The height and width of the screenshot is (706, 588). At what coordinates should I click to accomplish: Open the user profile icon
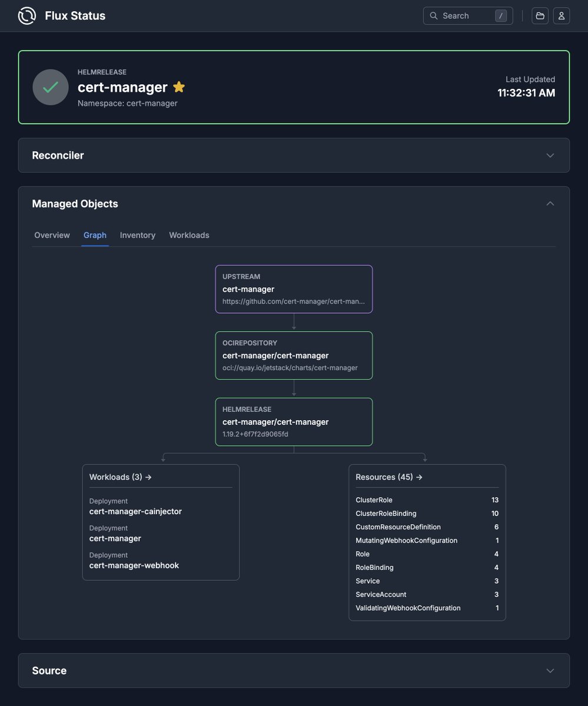point(562,16)
